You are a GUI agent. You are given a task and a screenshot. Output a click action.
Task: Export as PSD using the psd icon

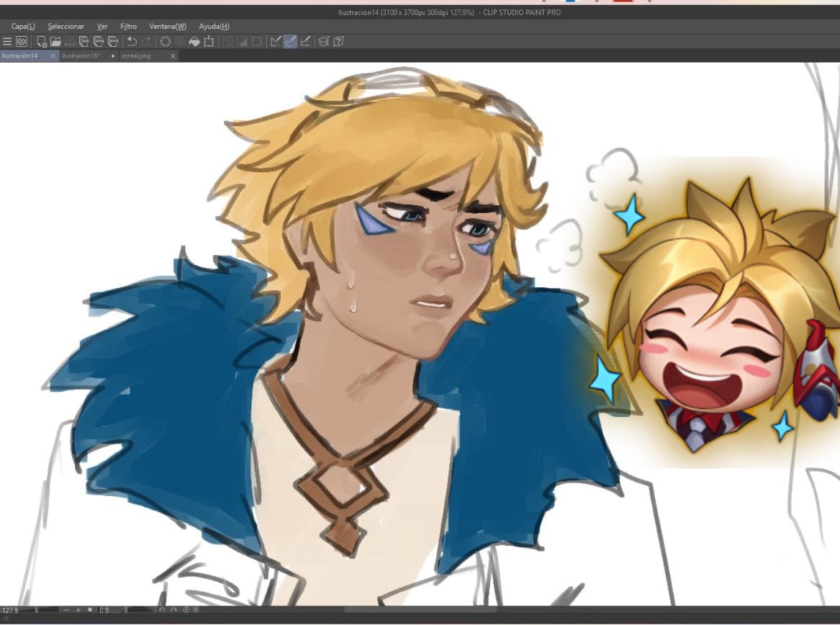[x=113, y=41]
